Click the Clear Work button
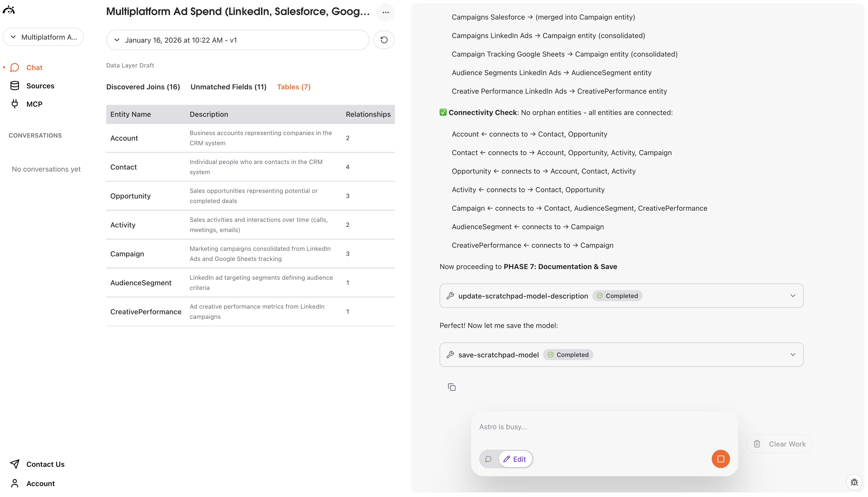The height and width of the screenshot is (497, 868). click(780, 443)
